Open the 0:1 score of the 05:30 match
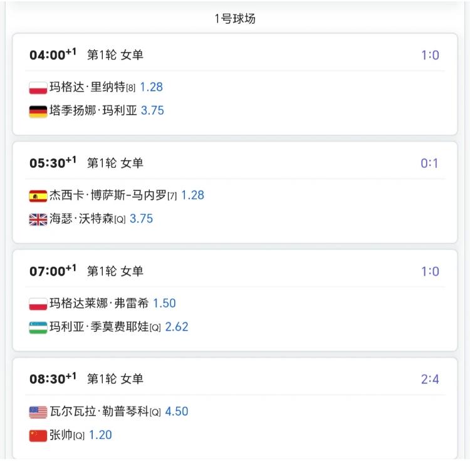Screen dimensions: 470x476 [429, 163]
